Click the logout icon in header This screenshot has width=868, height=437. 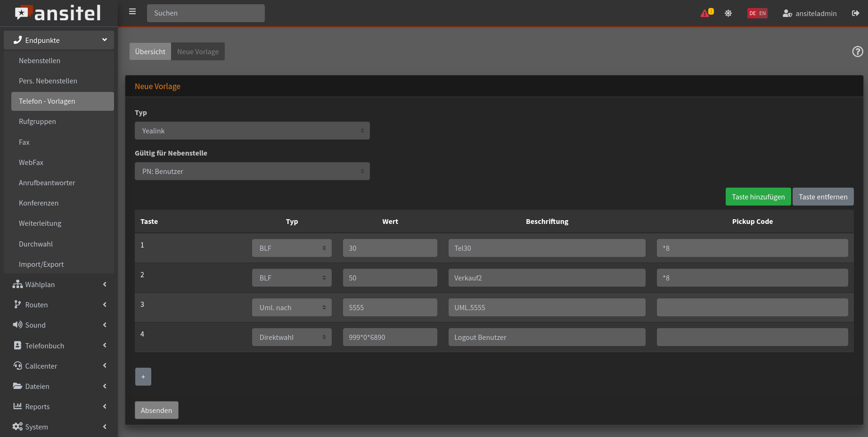[x=855, y=13]
